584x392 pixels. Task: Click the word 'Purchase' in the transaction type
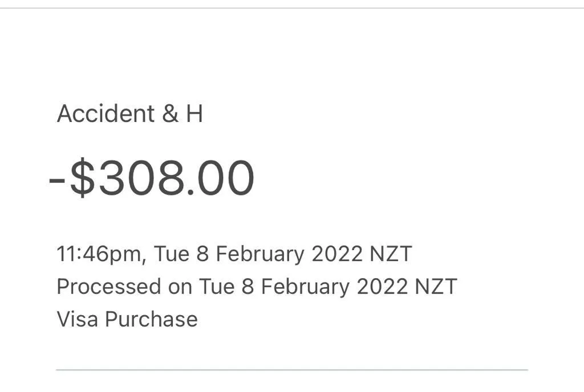(x=151, y=319)
